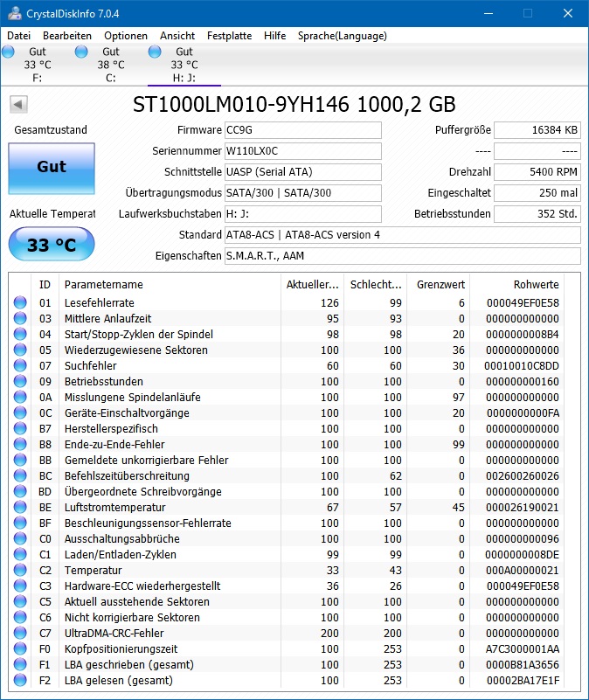This screenshot has width=589, height=700.
Task: Open the Hilfe menu
Action: click(x=274, y=36)
